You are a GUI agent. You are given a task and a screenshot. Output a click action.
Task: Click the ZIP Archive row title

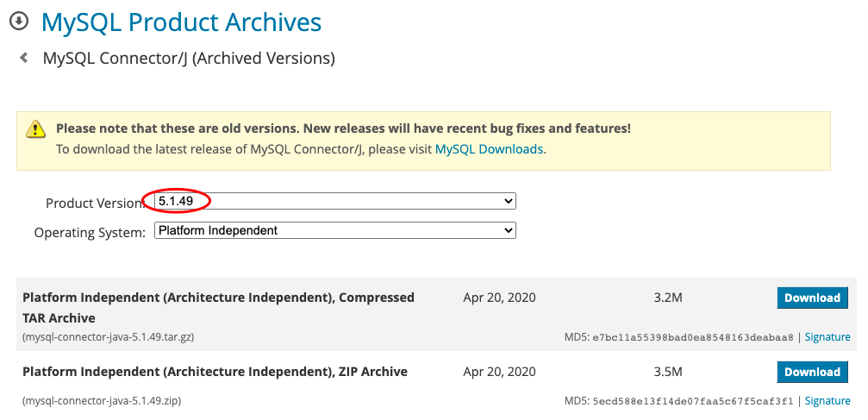pos(215,372)
